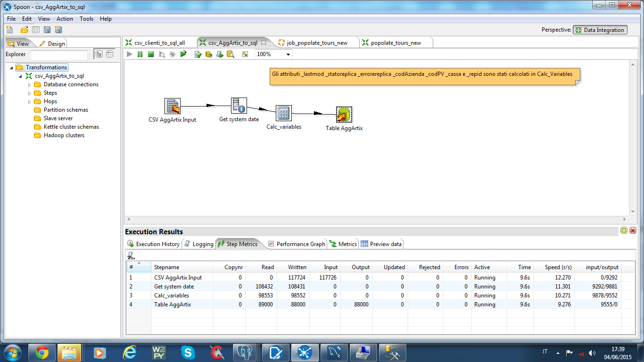
Task: Open the 100% zoom dropdown
Action: [x=288, y=54]
